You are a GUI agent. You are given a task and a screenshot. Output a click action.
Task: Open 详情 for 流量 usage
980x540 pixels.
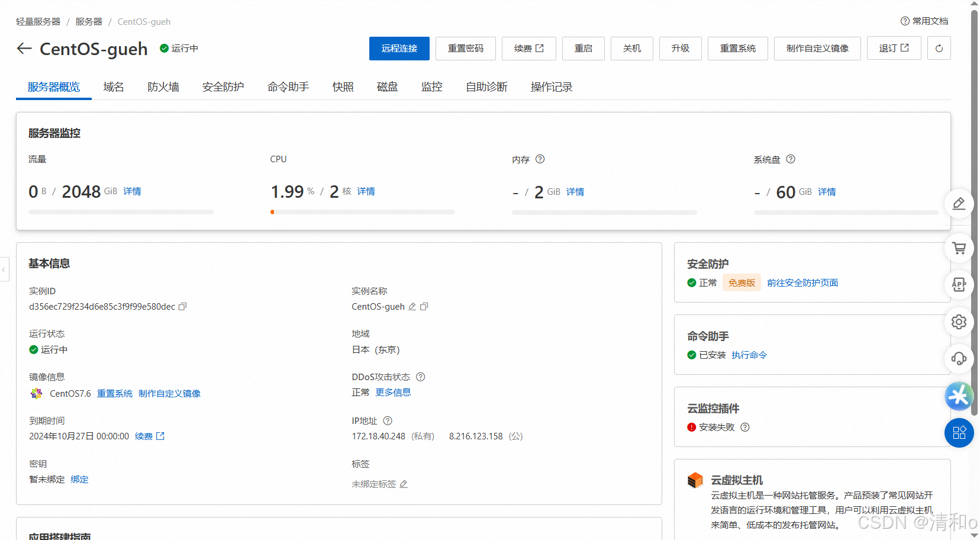click(x=133, y=191)
